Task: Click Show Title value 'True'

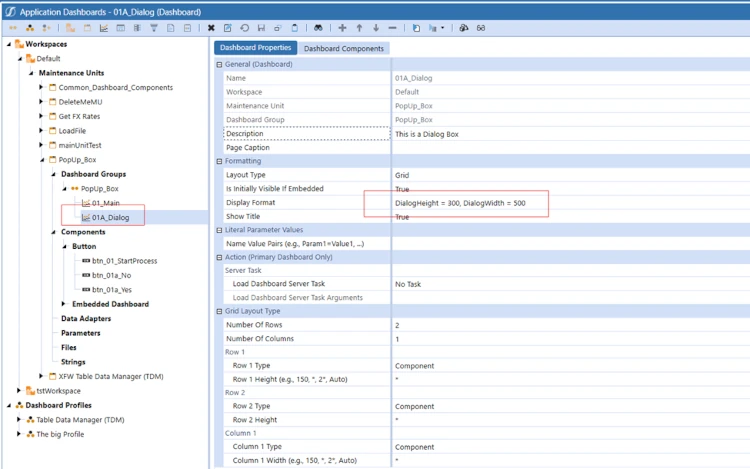Action: 402,217
